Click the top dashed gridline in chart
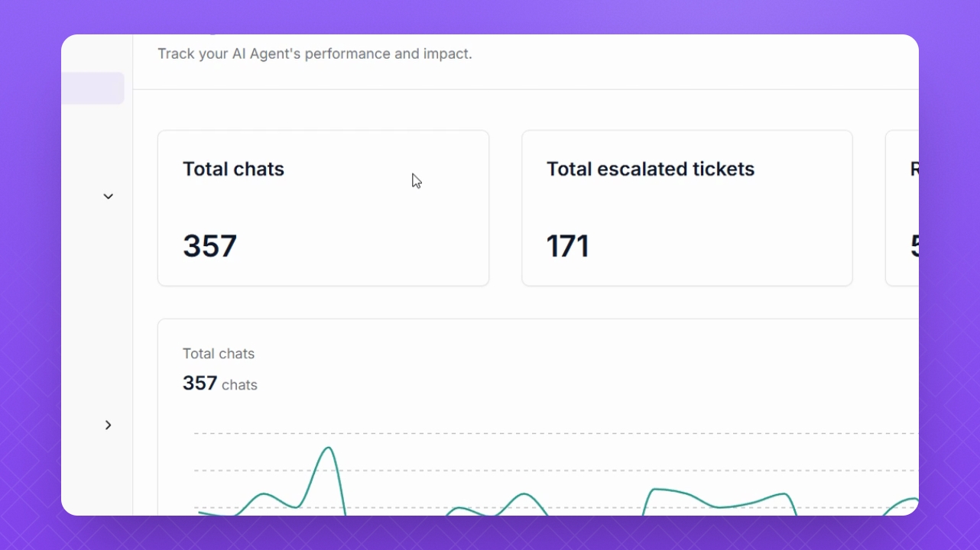The width and height of the screenshot is (980, 550). click(535, 433)
